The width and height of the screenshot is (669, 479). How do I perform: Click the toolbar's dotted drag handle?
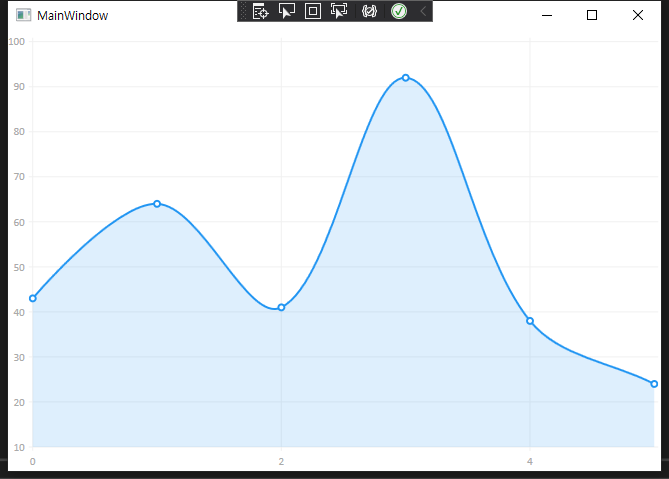click(x=243, y=11)
